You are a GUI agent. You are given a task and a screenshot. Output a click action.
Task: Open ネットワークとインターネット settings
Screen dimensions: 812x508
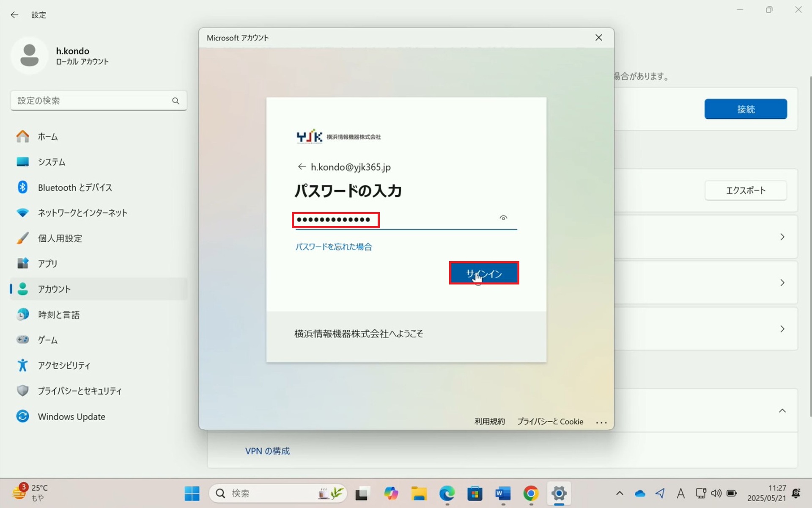(x=99, y=213)
